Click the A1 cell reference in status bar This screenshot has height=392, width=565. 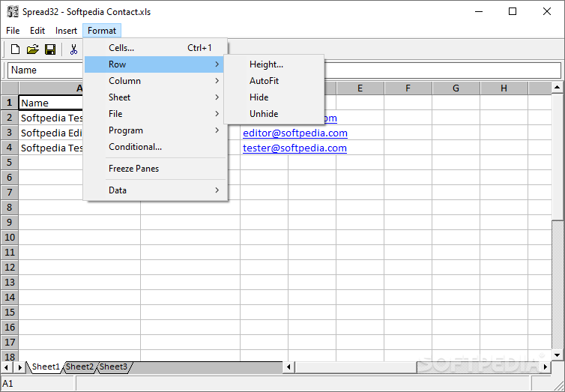pyautogui.click(x=8, y=384)
